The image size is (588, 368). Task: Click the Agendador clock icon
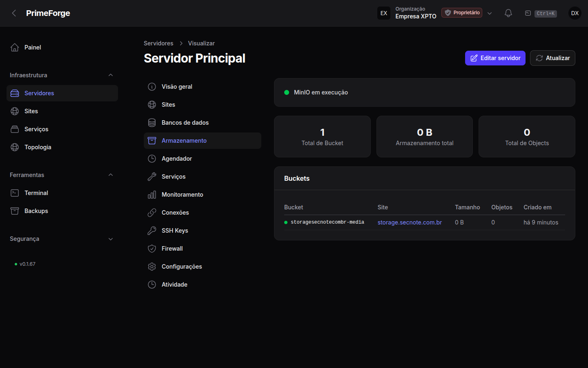152,159
